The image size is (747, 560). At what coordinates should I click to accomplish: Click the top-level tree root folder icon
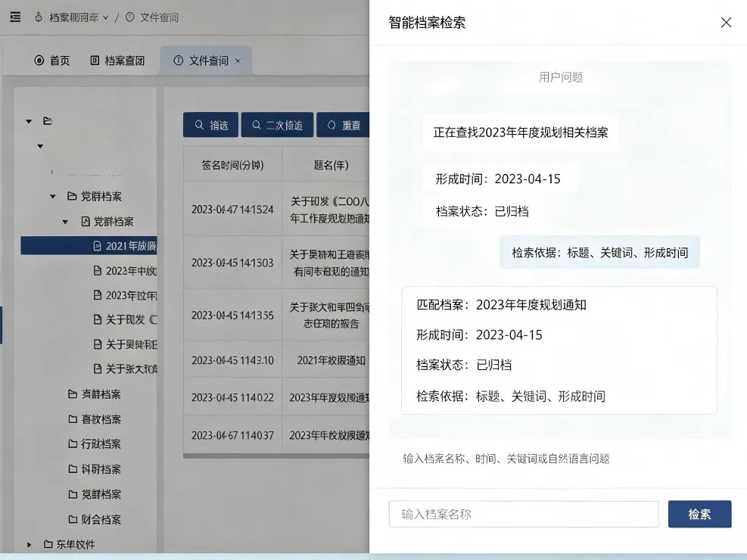pos(47,121)
